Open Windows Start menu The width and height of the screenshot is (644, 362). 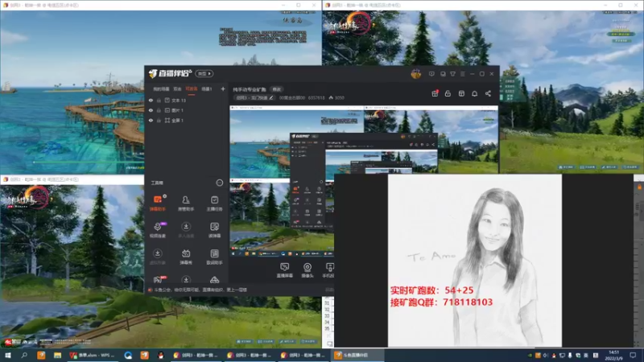7,356
